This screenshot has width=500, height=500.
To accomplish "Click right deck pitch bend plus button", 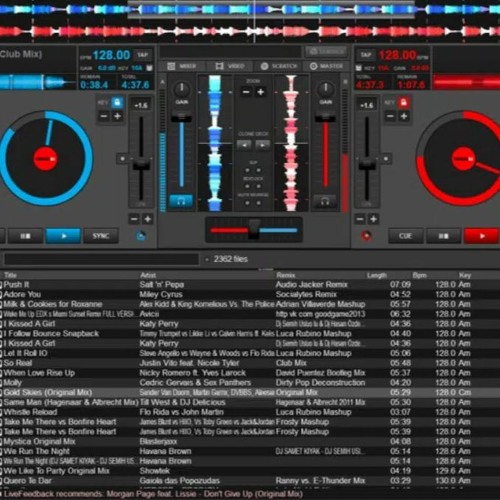I will pyautogui.click(x=373, y=219).
